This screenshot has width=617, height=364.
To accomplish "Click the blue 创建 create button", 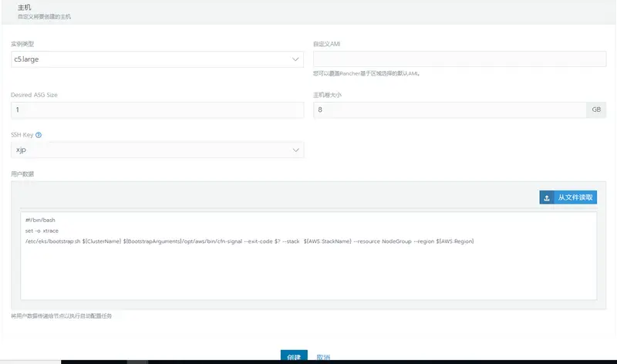I will click(x=294, y=356).
